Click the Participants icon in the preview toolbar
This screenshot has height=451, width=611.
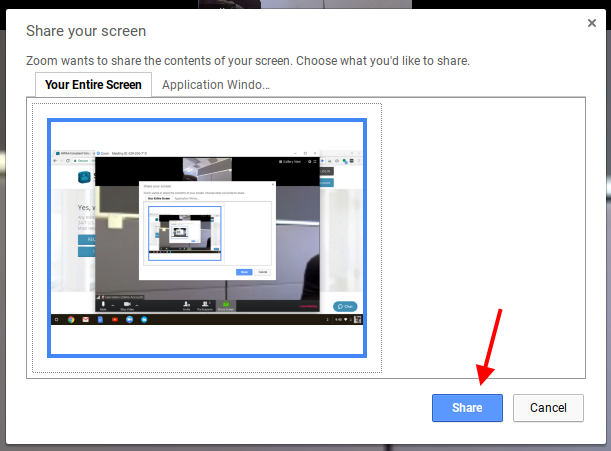[x=206, y=303]
